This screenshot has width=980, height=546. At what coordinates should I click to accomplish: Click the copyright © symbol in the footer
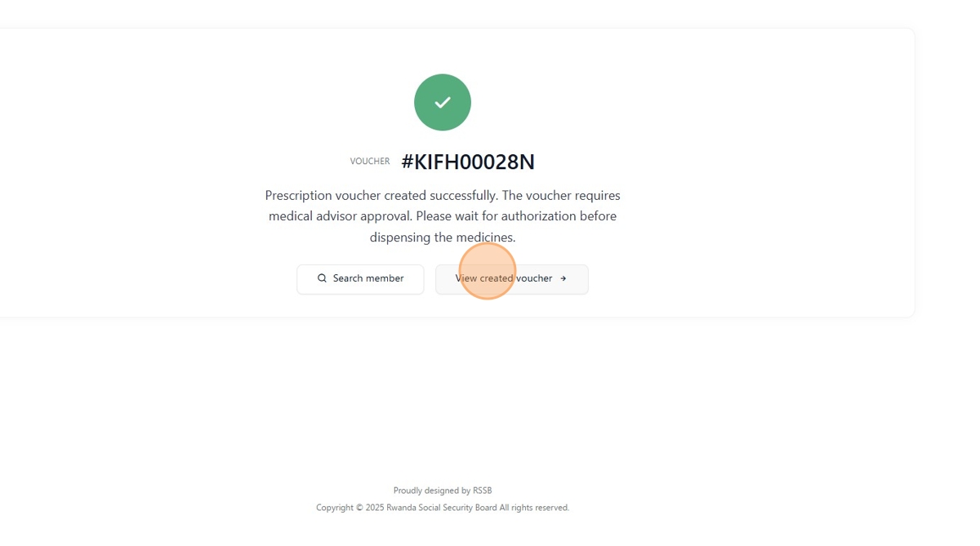359,508
